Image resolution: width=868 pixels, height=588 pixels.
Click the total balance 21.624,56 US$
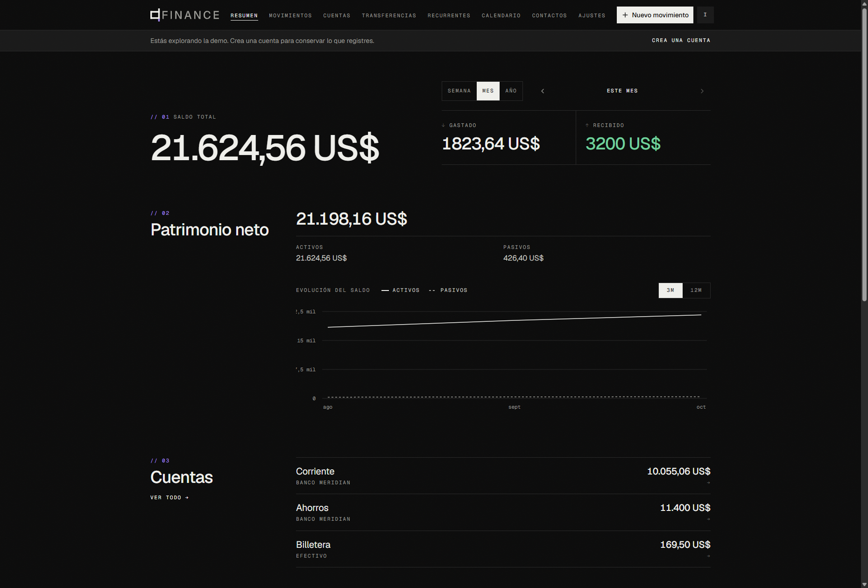click(265, 148)
